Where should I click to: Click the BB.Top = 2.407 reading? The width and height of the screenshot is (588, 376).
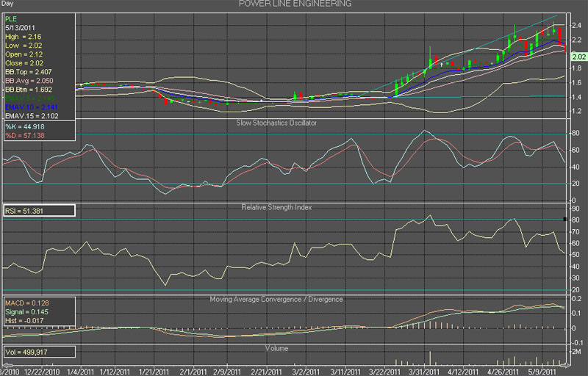tap(29, 72)
